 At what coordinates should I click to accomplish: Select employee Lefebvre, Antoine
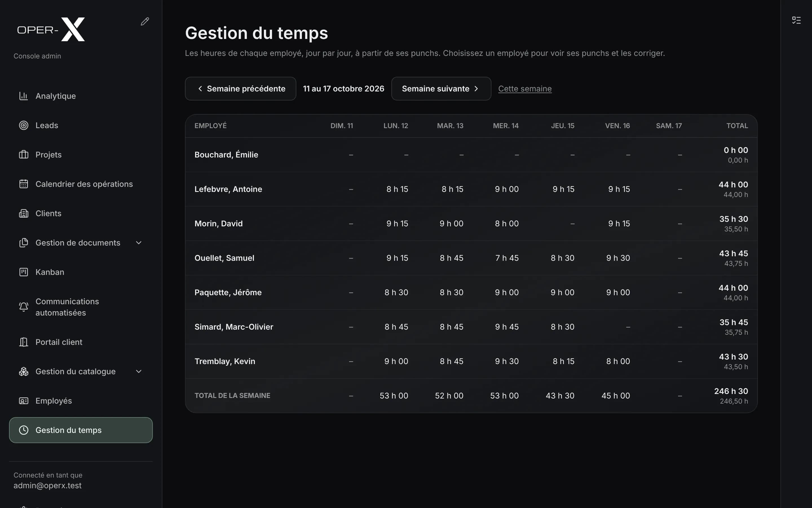coord(228,189)
